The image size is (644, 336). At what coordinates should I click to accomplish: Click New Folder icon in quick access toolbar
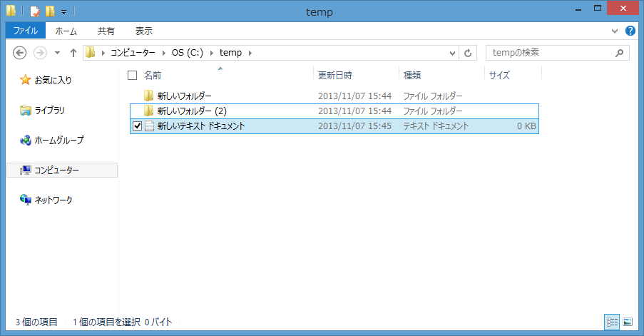(x=50, y=11)
